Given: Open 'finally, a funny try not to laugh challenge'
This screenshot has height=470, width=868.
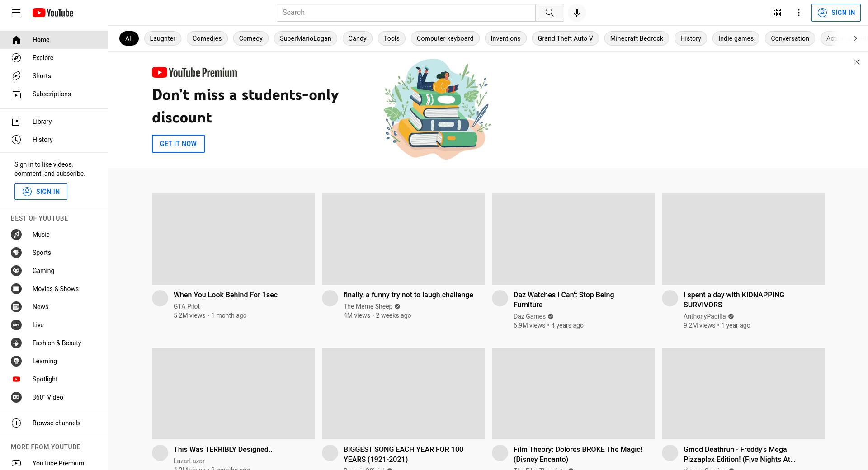Looking at the screenshot, I should pyautogui.click(x=408, y=295).
